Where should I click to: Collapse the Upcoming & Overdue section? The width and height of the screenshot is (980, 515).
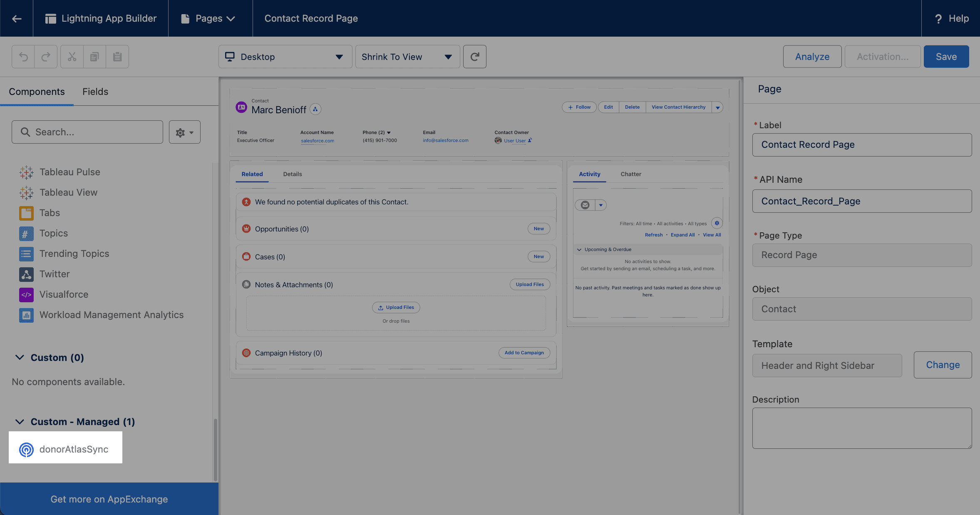(x=579, y=249)
